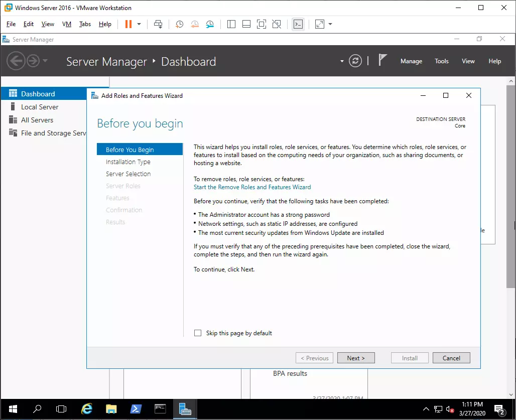The image size is (516, 420).
Task: Click Server Manager taskbar icon
Action: [185, 409]
